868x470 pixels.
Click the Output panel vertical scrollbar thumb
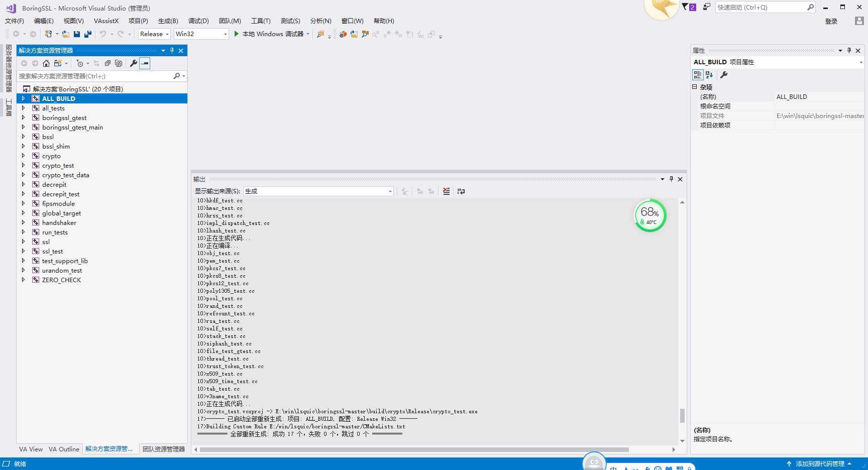pyautogui.click(x=682, y=415)
